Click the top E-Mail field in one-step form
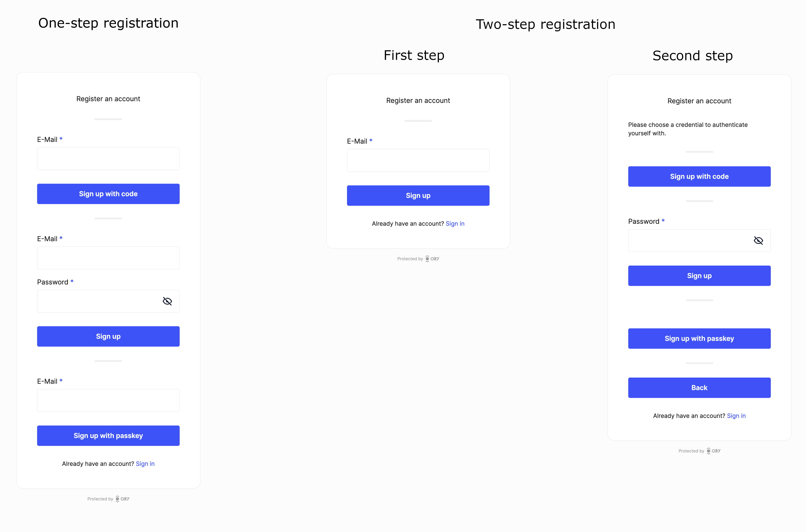The height and width of the screenshot is (532, 806). click(108, 158)
